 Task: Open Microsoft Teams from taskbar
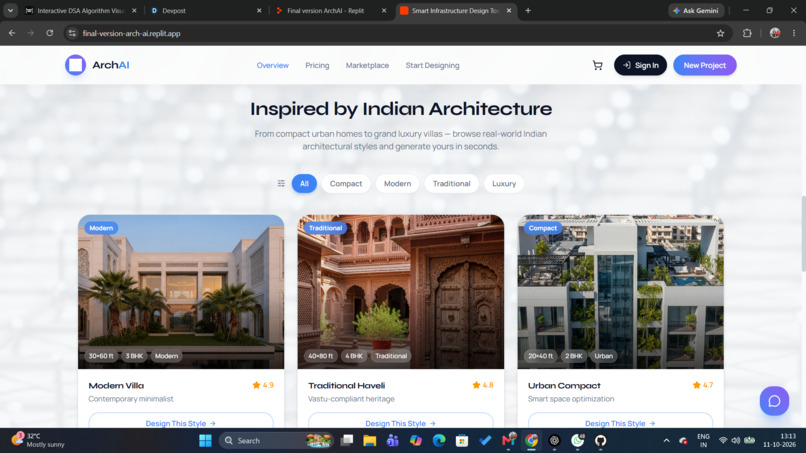pos(393,441)
